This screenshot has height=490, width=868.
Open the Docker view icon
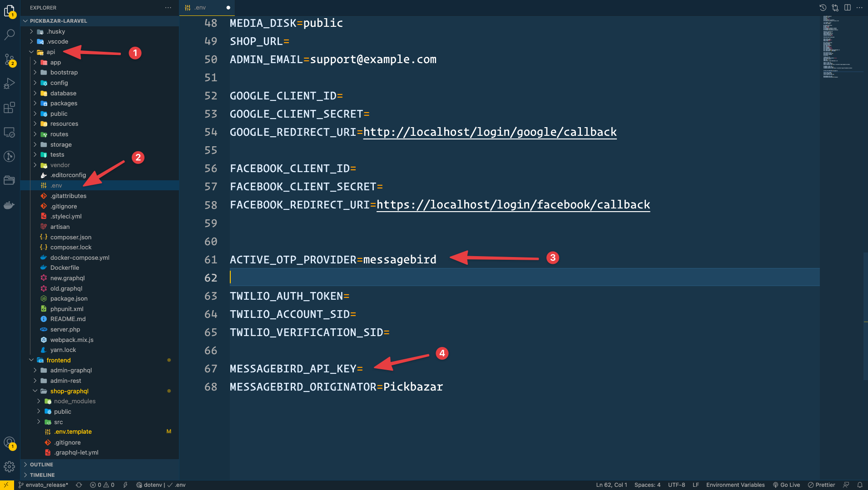click(x=10, y=205)
